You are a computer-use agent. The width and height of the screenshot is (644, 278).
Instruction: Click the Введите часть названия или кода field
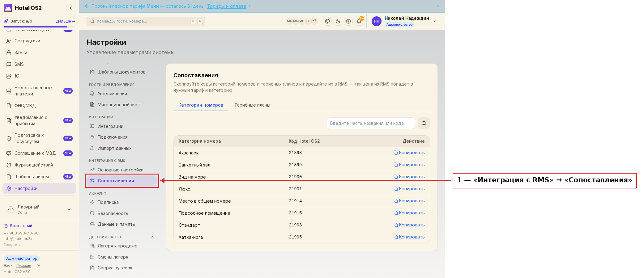(370, 123)
